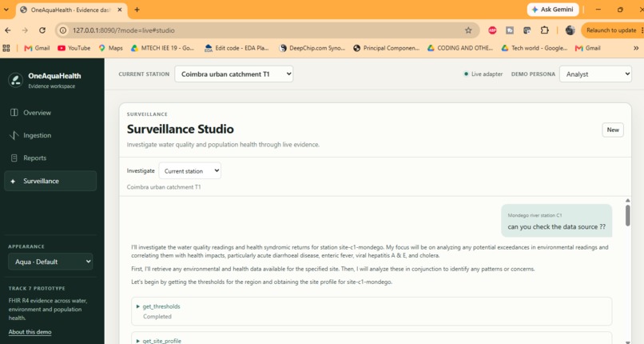This screenshot has width=644, height=344.
Task: Select the Surveillance sidebar item
Action: coord(50,181)
